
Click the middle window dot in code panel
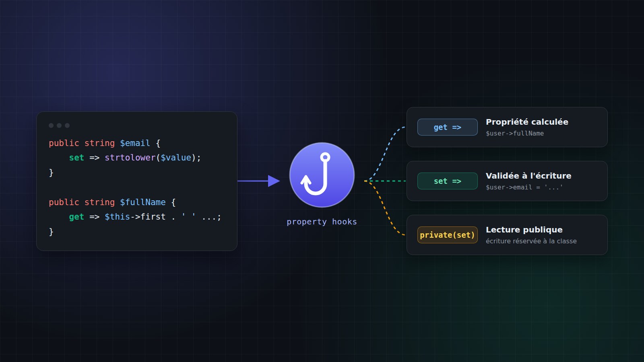point(59,125)
